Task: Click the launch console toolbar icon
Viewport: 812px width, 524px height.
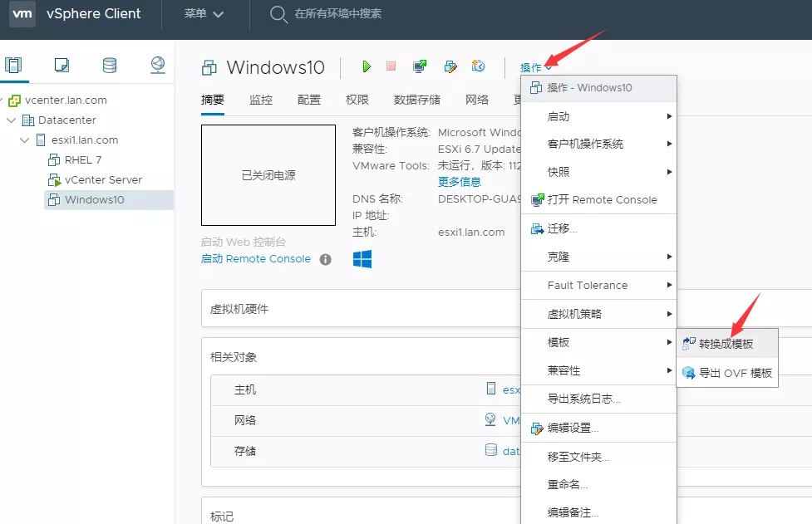Action: (420, 66)
